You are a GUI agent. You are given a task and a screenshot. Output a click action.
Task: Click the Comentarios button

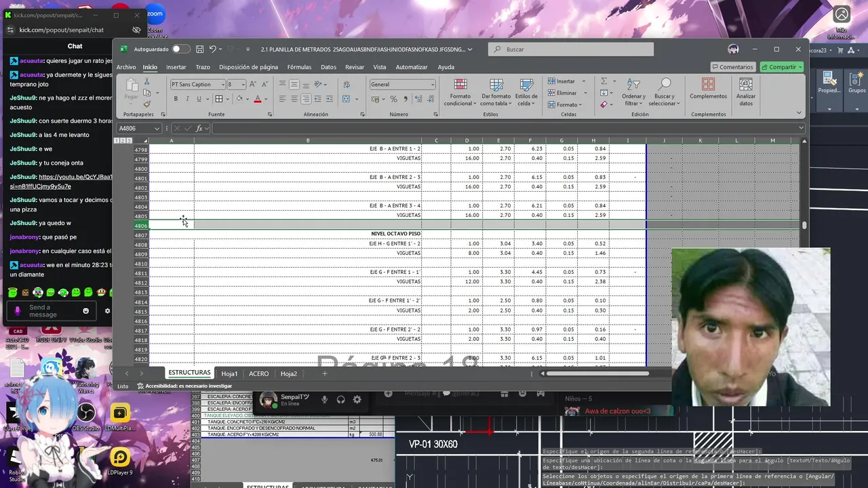tap(733, 67)
